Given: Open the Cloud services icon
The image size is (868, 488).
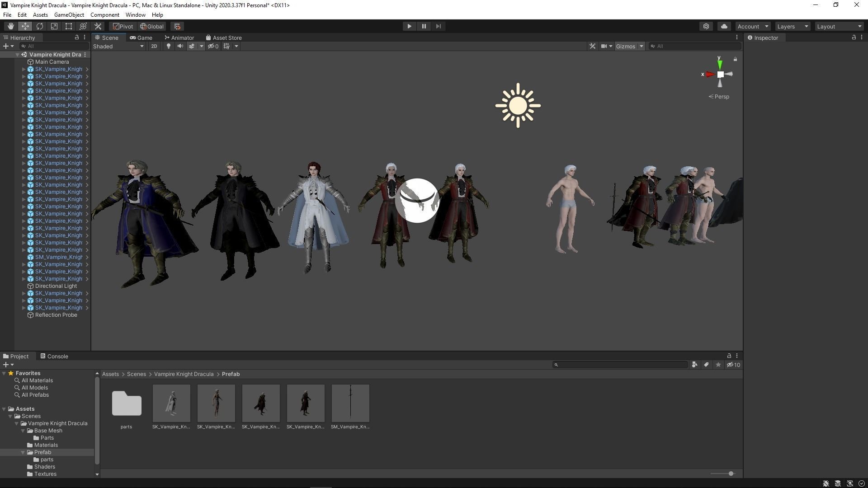Looking at the screenshot, I should point(724,26).
